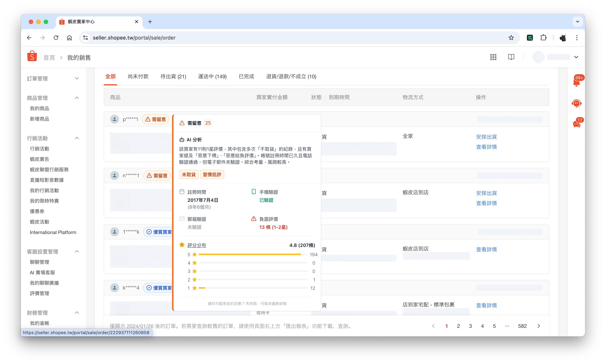
Task: Open a new browser tab
Action: 150,22
